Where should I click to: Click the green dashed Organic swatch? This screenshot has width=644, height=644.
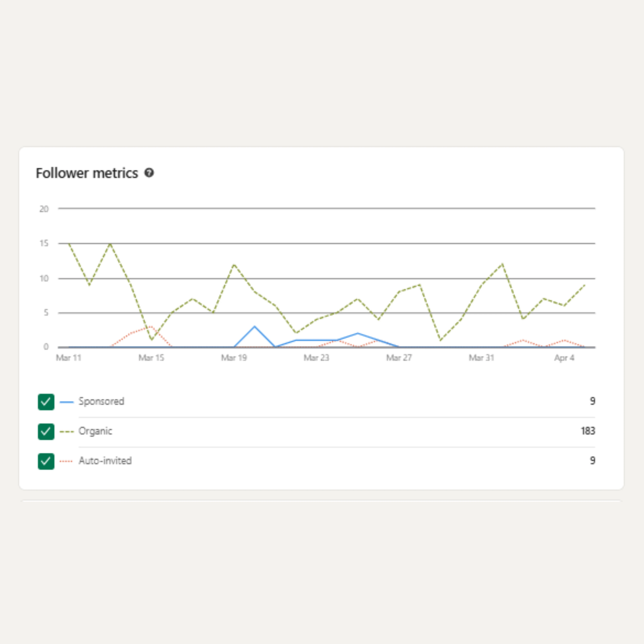(x=66, y=432)
